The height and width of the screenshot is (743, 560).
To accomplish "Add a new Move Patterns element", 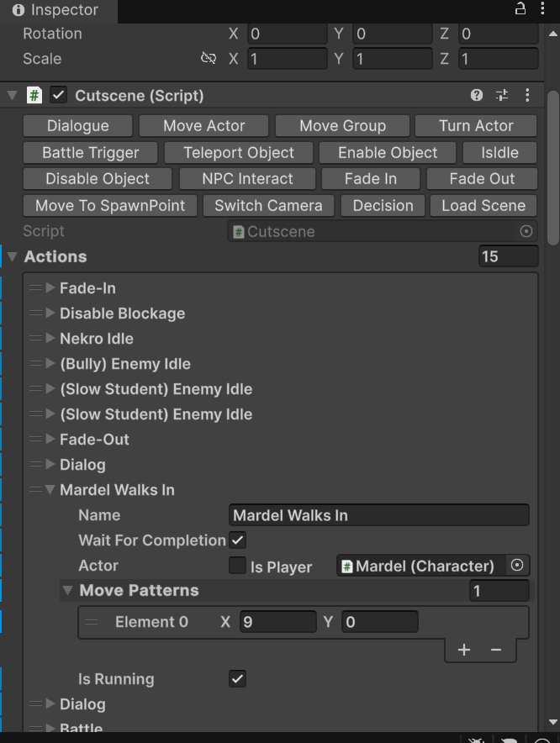I will 463,650.
